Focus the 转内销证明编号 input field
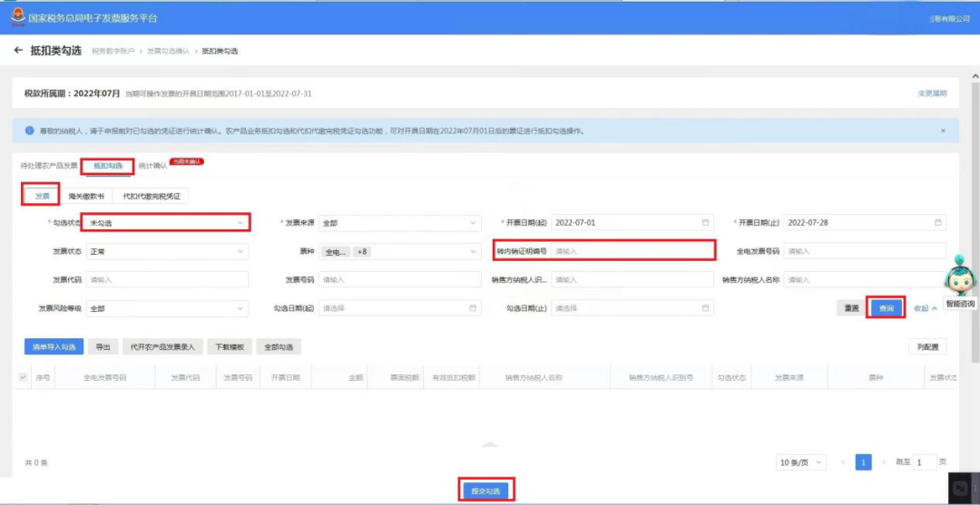The height and width of the screenshot is (505, 980). (632, 251)
